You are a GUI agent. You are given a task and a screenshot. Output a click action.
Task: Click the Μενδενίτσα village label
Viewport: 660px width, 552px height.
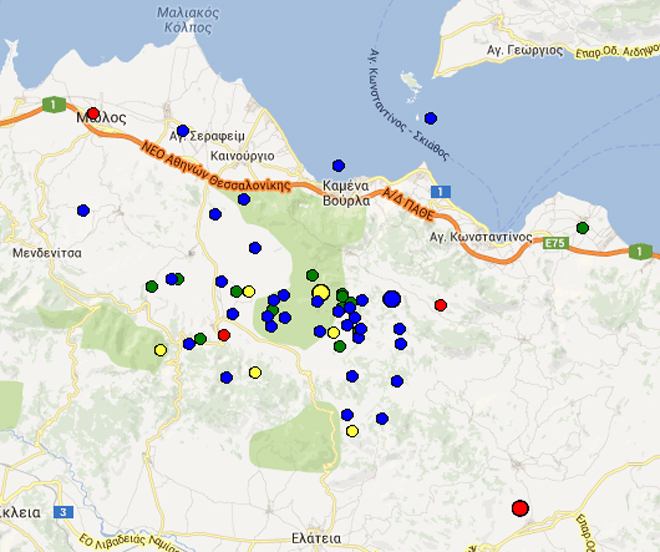tap(46, 253)
